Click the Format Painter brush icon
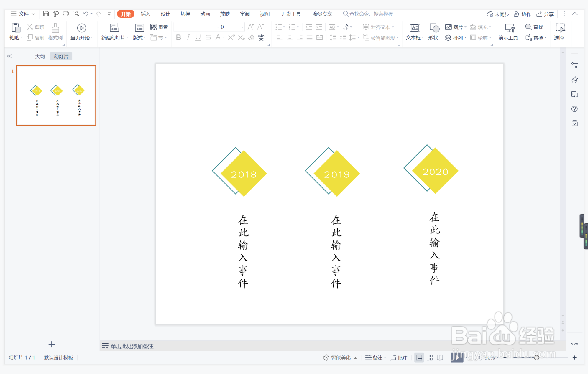This screenshot has height=374, width=588. point(55,28)
